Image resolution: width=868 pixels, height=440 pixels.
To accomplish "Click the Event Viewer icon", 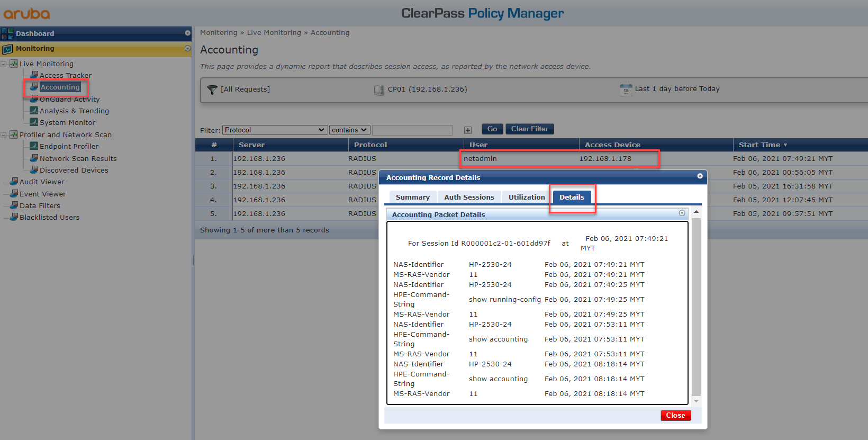I will pyautogui.click(x=14, y=193).
